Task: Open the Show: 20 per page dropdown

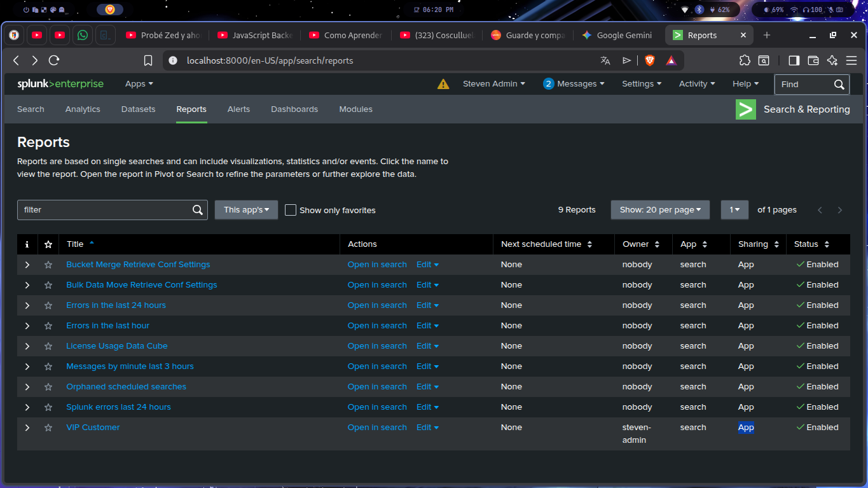Action: 660,210
